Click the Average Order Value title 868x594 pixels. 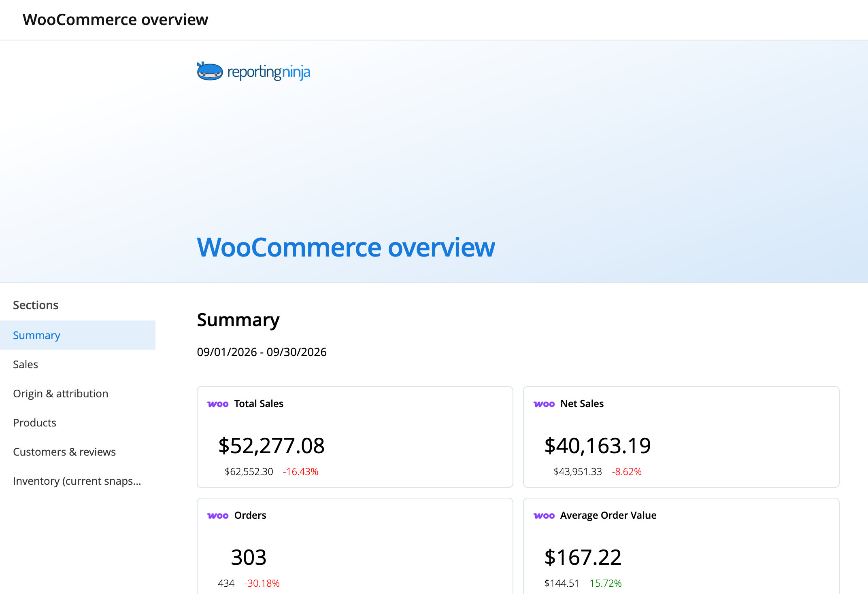[608, 515]
